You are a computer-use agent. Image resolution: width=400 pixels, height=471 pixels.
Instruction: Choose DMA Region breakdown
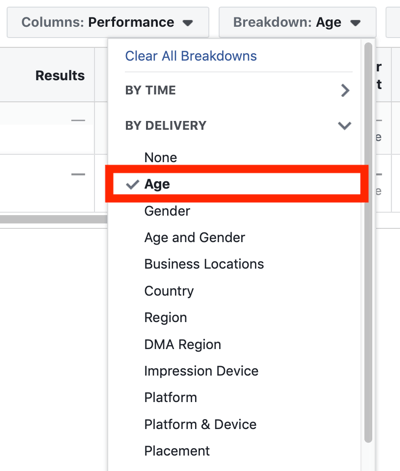tap(183, 344)
